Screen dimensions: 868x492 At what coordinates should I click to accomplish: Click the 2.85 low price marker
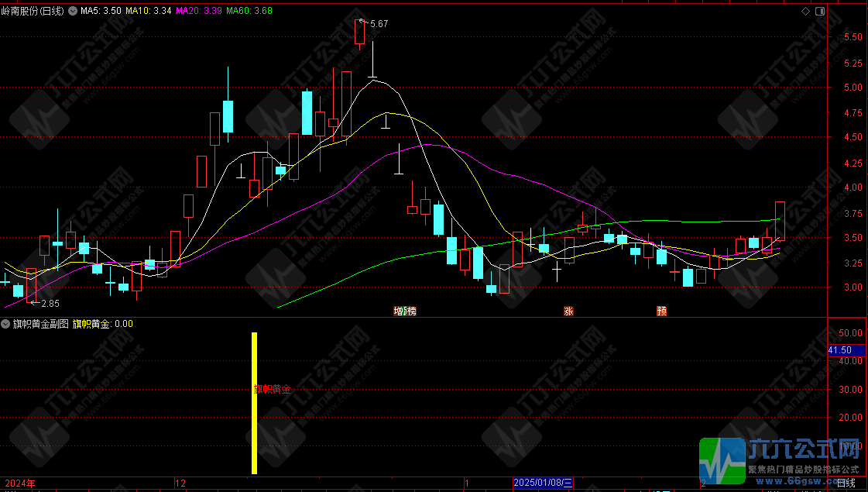click(50, 303)
